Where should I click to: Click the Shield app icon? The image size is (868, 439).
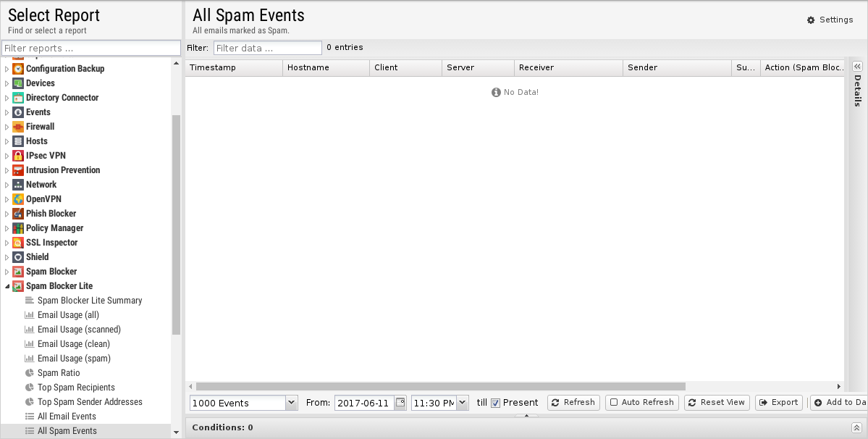pyautogui.click(x=18, y=257)
